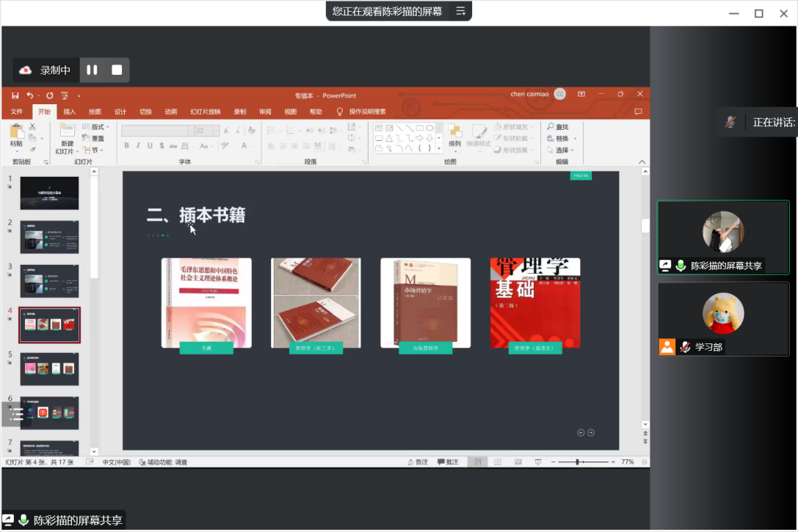
Task: Pause the cloud recording
Action: (x=92, y=70)
